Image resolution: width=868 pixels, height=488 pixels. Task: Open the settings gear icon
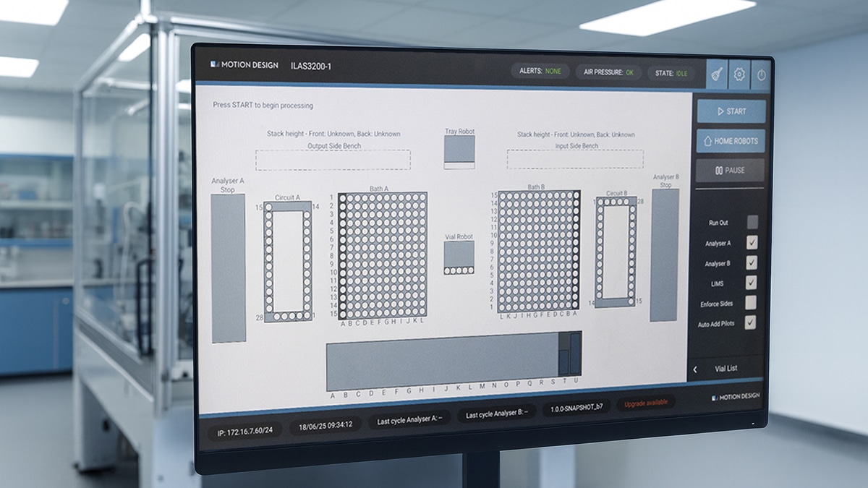[x=739, y=74]
